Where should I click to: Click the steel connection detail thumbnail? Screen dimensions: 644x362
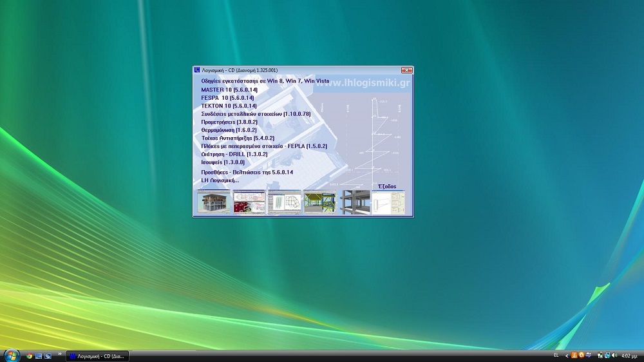[x=388, y=202]
